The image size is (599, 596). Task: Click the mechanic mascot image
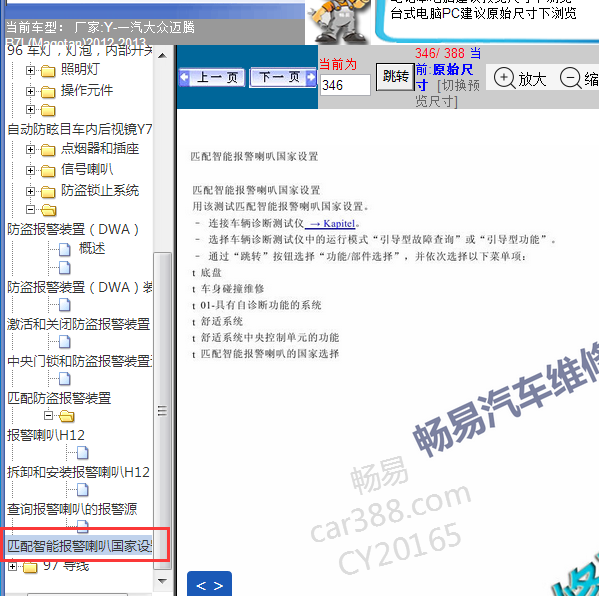(x=338, y=21)
